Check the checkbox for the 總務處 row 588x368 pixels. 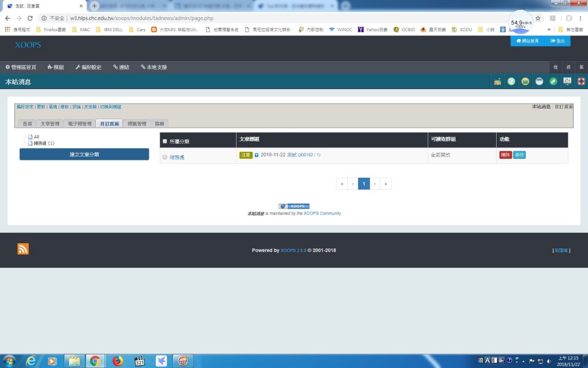pos(165,156)
